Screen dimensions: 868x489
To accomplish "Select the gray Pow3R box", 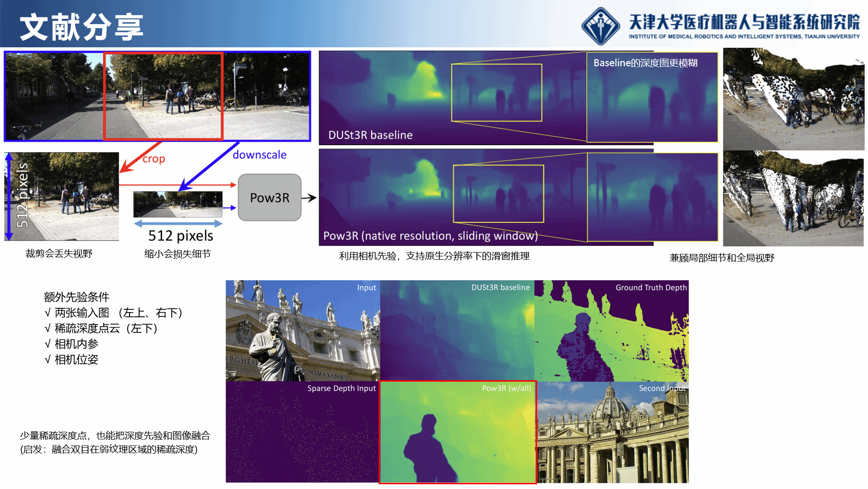I will point(269,198).
